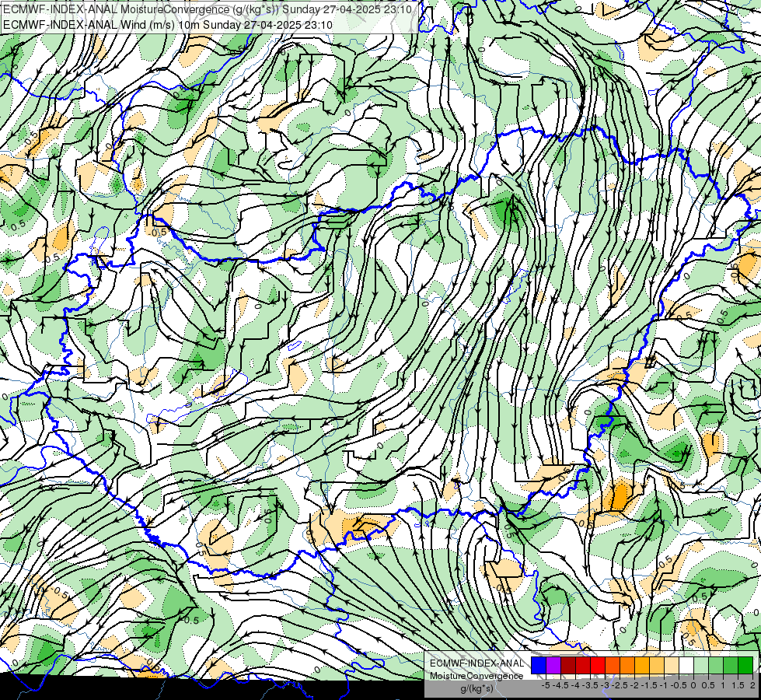
Task: Click the blue legend swatch below -5
Action: pyautogui.click(x=539, y=666)
